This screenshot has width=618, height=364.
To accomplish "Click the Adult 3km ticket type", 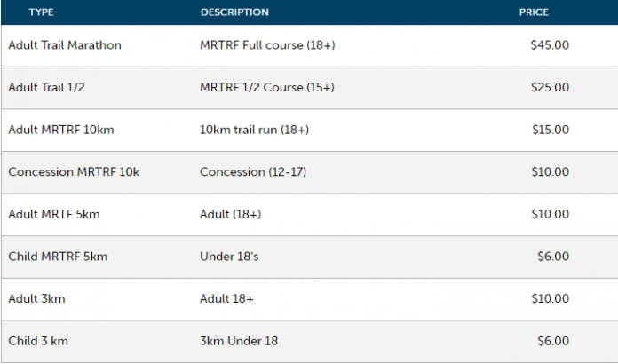I will 36,298.
